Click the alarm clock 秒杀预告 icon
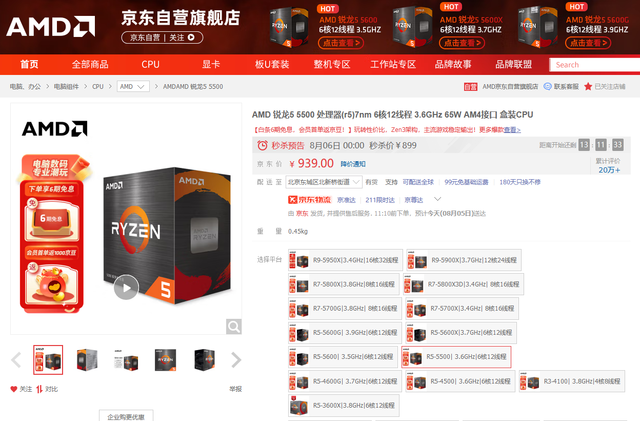640x421 pixels. click(x=262, y=145)
